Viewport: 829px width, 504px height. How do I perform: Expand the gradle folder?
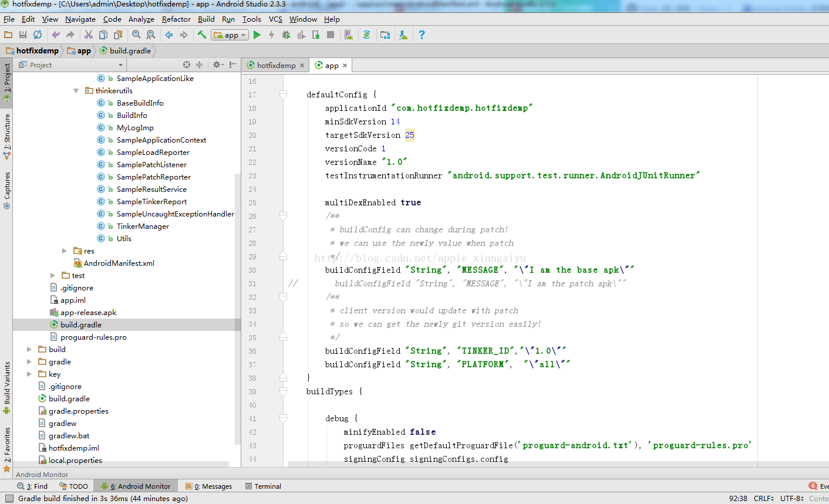pyautogui.click(x=29, y=361)
